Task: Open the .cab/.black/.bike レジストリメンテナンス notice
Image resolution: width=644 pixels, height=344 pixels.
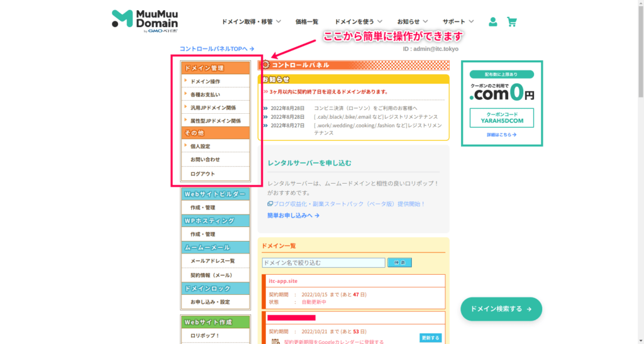Action: click(376, 117)
